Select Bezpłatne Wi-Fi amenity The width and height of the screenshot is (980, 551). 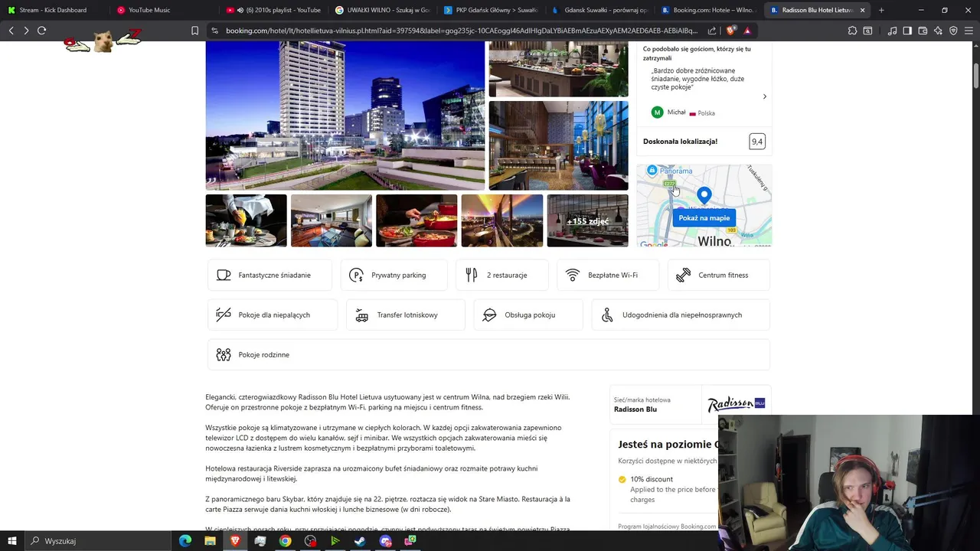point(608,275)
